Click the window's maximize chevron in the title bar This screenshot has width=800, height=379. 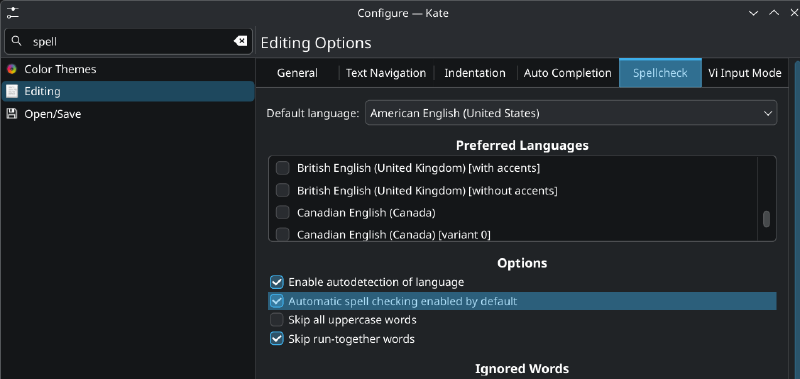[x=774, y=13]
